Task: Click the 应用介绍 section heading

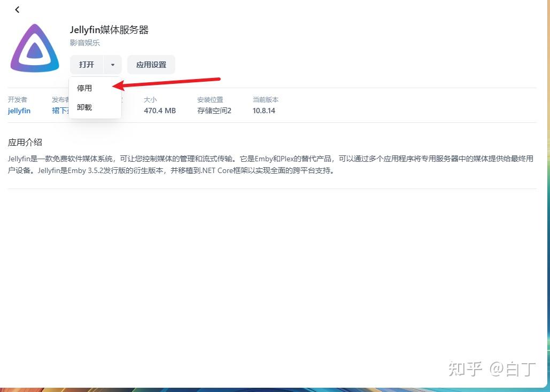Action: point(25,143)
